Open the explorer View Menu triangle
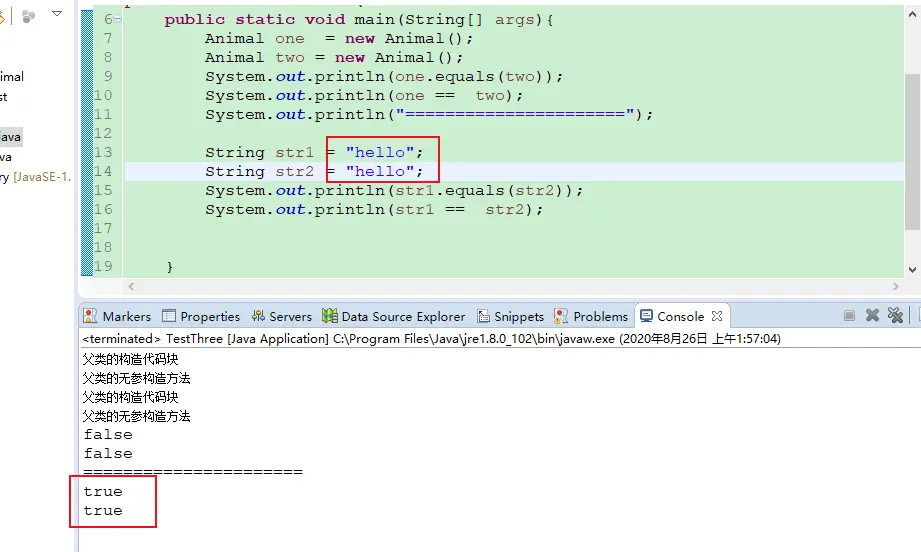921x552 pixels. 56,15
